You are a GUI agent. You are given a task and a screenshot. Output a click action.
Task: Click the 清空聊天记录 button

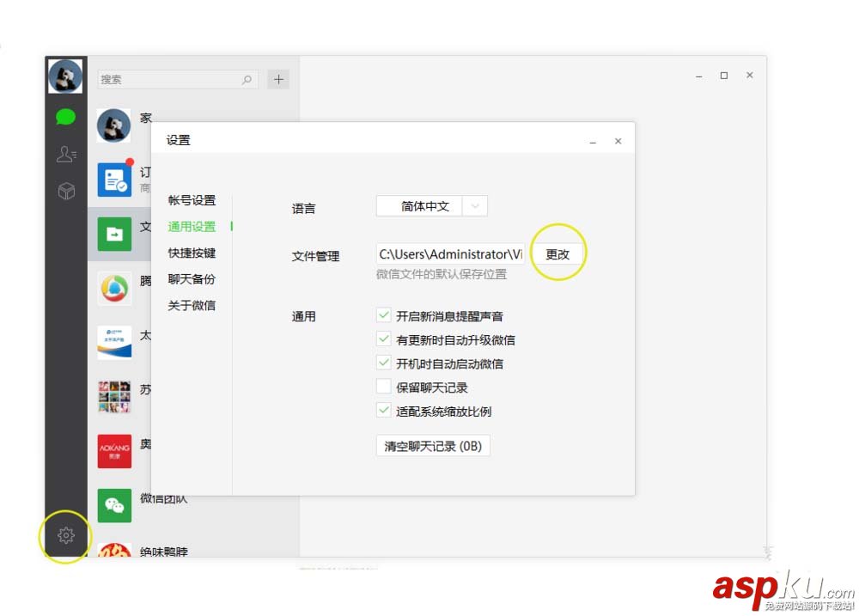pyautogui.click(x=432, y=445)
